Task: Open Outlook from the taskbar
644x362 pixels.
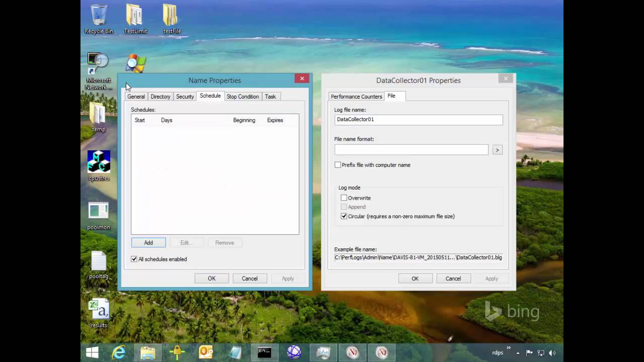Action: click(x=206, y=352)
